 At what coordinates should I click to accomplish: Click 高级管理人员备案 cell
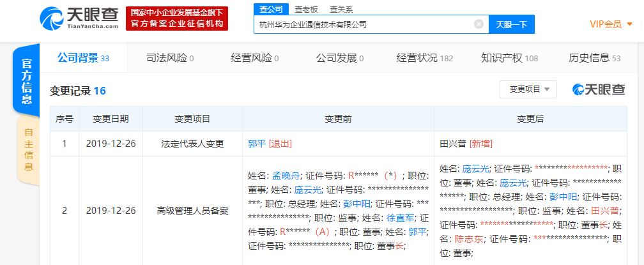tap(193, 211)
